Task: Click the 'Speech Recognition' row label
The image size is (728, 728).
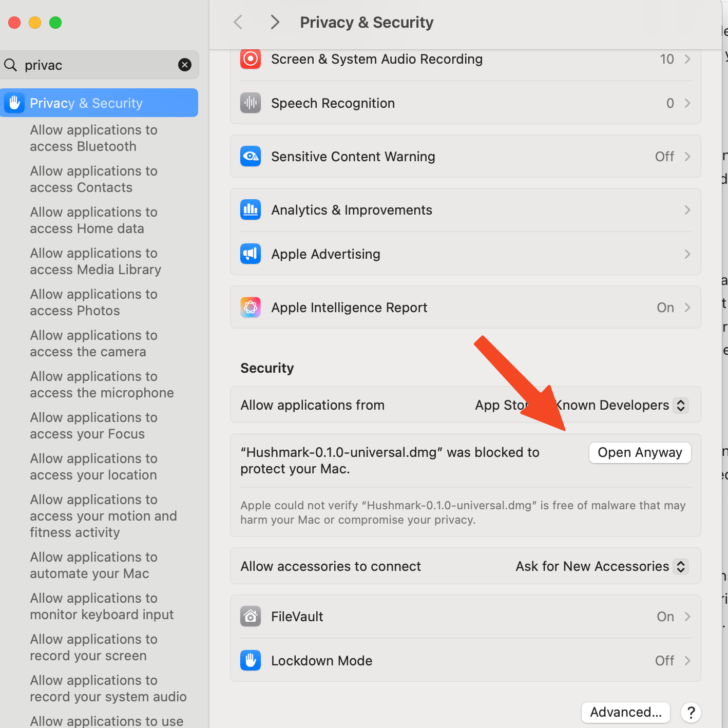Action: [x=333, y=103]
